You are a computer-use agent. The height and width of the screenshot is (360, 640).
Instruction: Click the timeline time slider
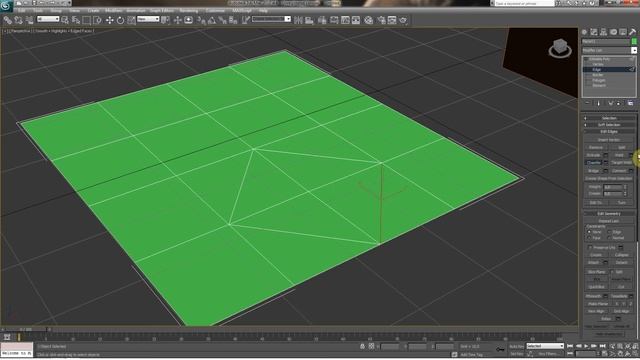point(26,329)
